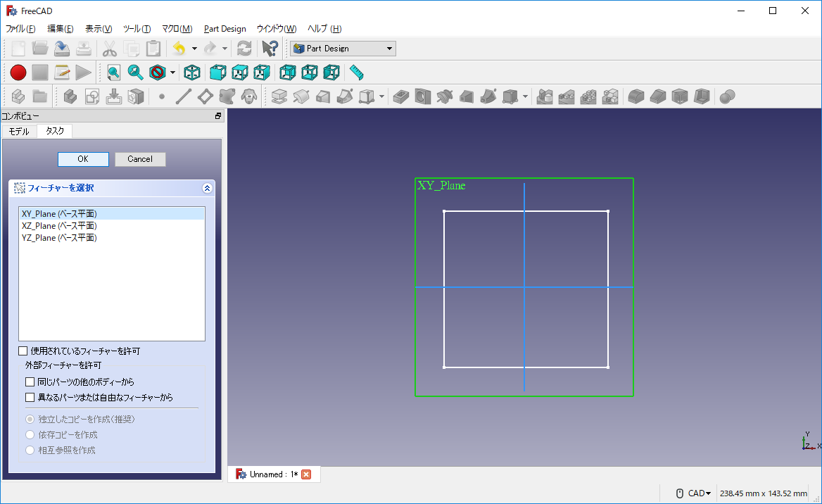This screenshot has width=822, height=504.
Task: Click the create body icon
Action: (x=70, y=96)
